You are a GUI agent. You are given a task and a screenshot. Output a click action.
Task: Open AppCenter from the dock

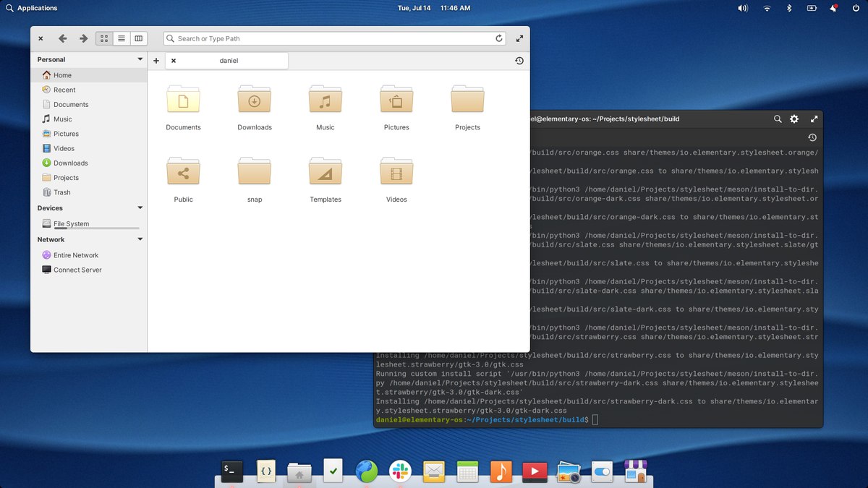[x=636, y=471]
